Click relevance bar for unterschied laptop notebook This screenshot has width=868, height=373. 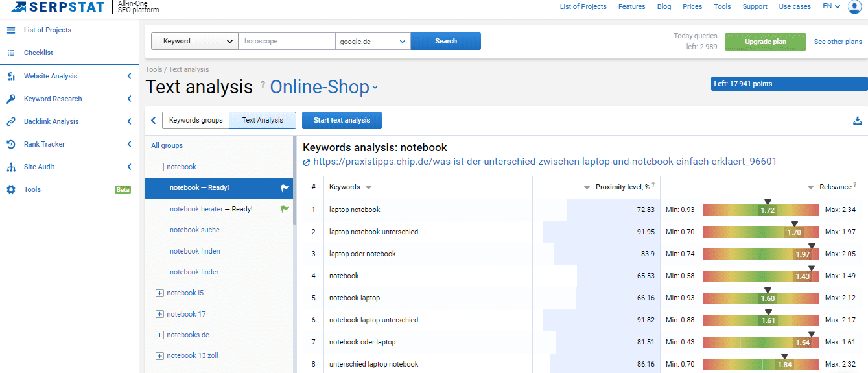(762, 364)
